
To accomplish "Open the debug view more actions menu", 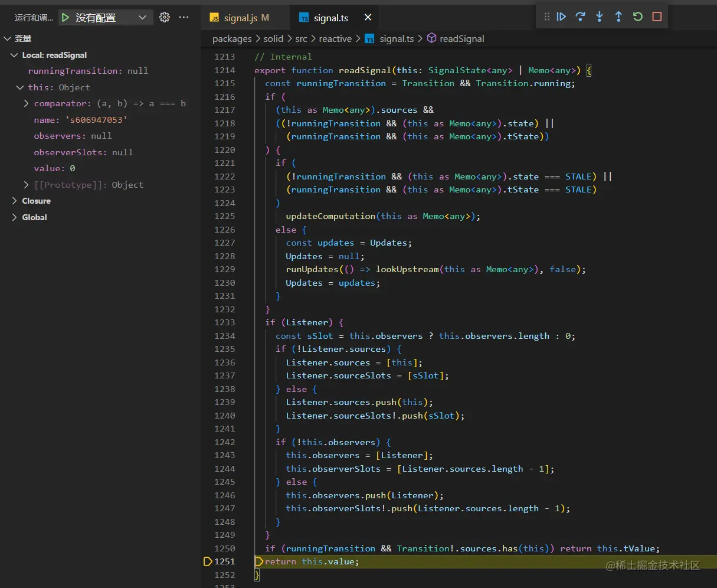I will [184, 18].
